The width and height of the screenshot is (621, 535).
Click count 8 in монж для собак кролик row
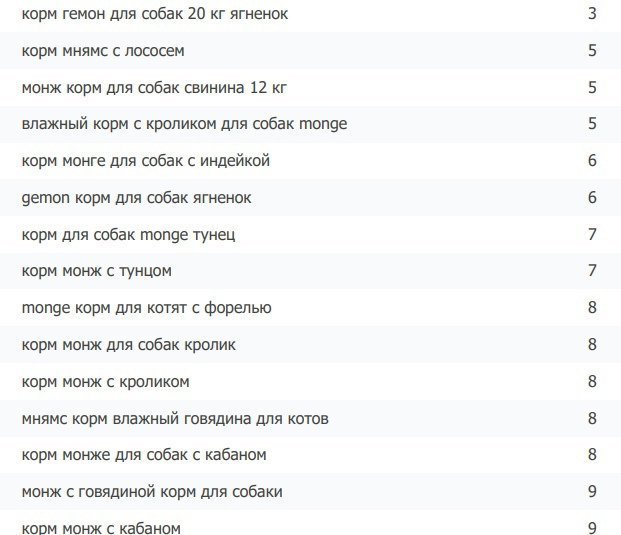pyautogui.click(x=592, y=345)
